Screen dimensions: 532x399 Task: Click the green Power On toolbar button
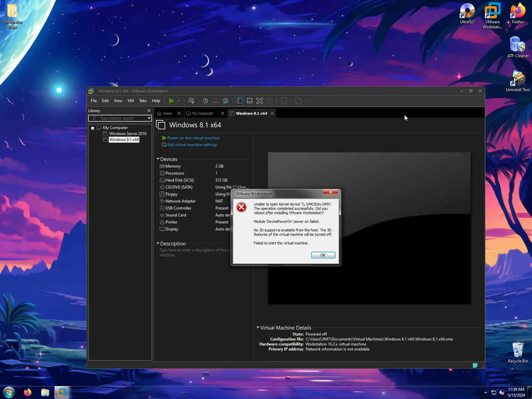tap(171, 101)
